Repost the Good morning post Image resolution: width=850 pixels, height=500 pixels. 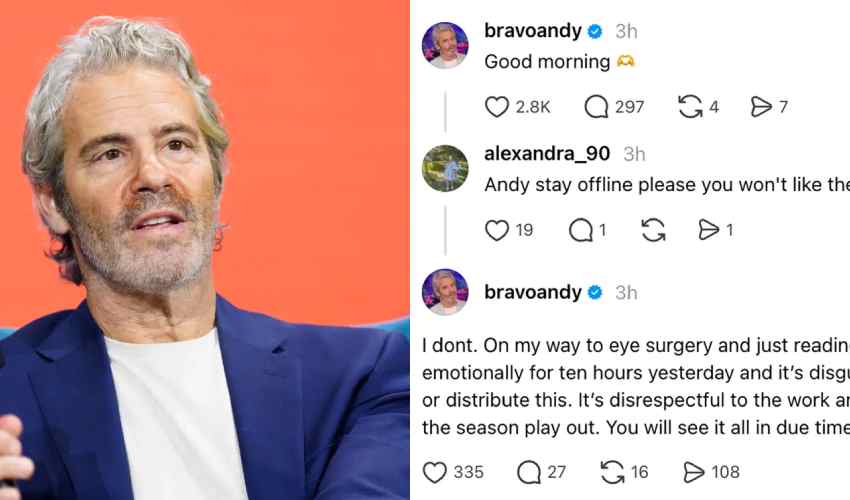pyautogui.click(x=690, y=107)
